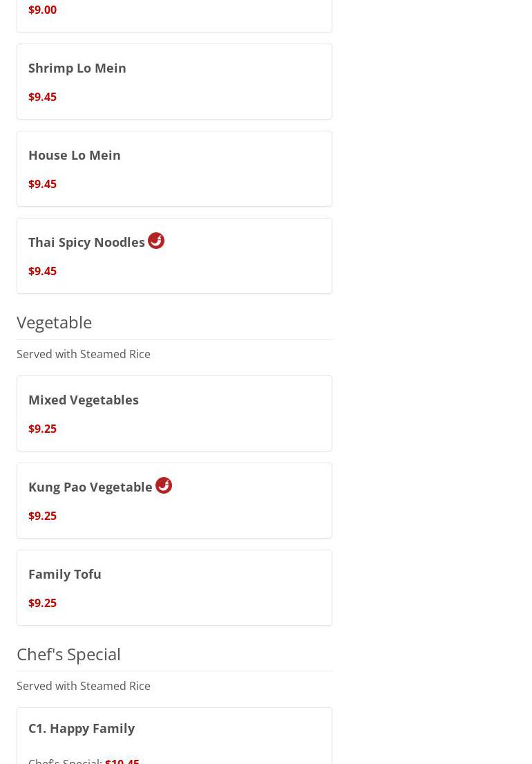Click the $9.00 price at the top
The height and width of the screenshot is (764, 532).
(x=42, y=10)
